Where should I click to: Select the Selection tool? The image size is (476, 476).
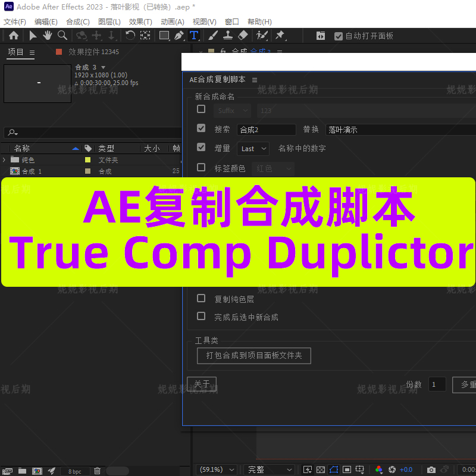(33, 36)
